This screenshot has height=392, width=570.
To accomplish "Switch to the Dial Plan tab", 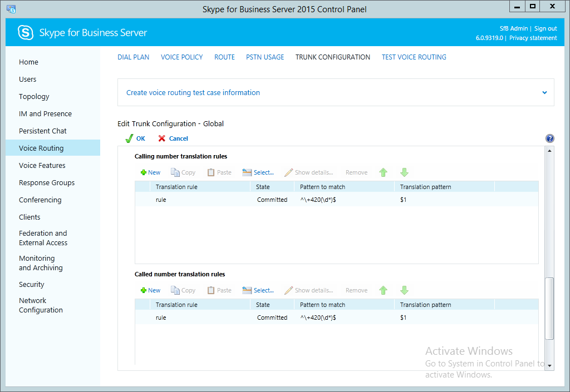I will pyautogui.click(x=133, y=57).
